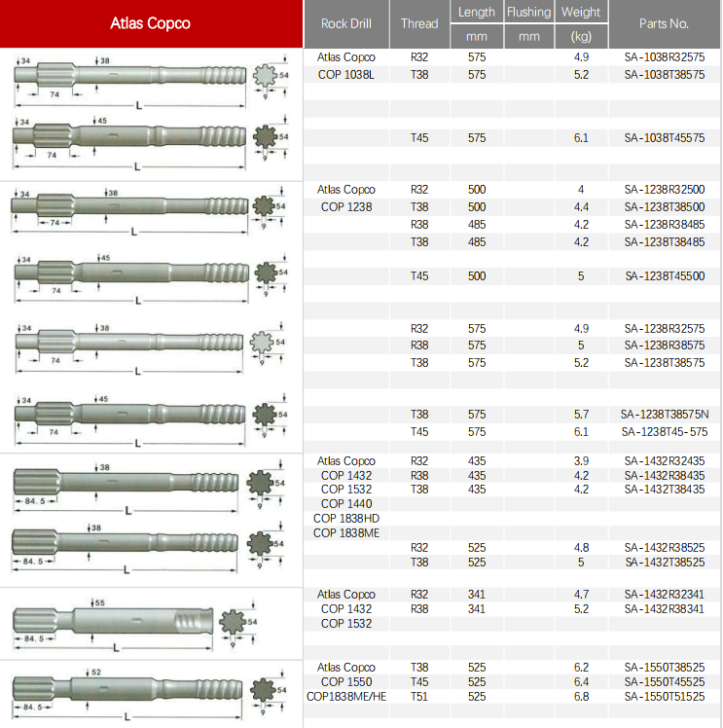
Task: Click the Flushing column header
Action: (529, 12)
